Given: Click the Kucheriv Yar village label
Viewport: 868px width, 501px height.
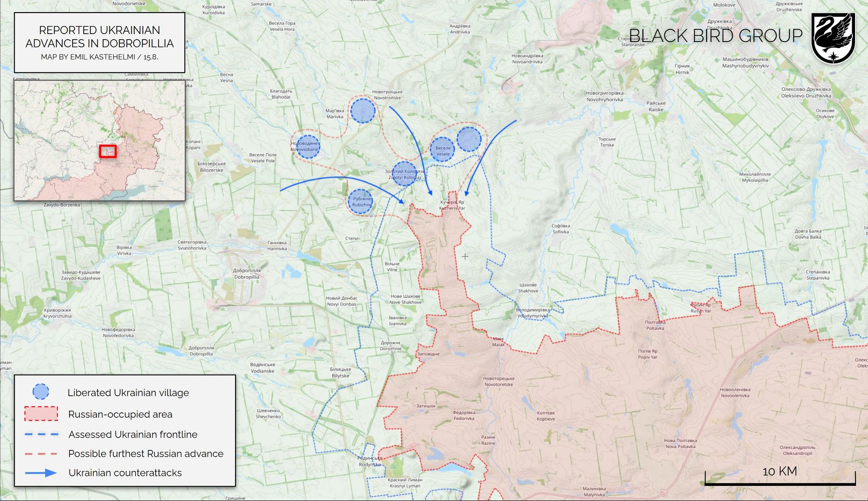Looking at the screenshot, I should [x=452, y=205].
